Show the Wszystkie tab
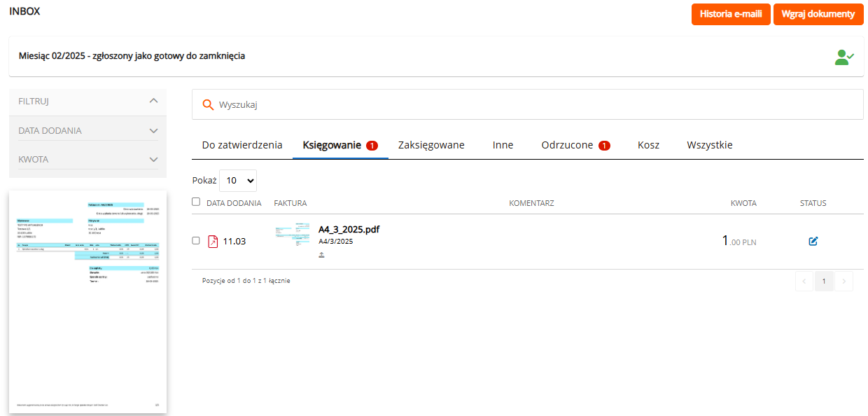 710,145
